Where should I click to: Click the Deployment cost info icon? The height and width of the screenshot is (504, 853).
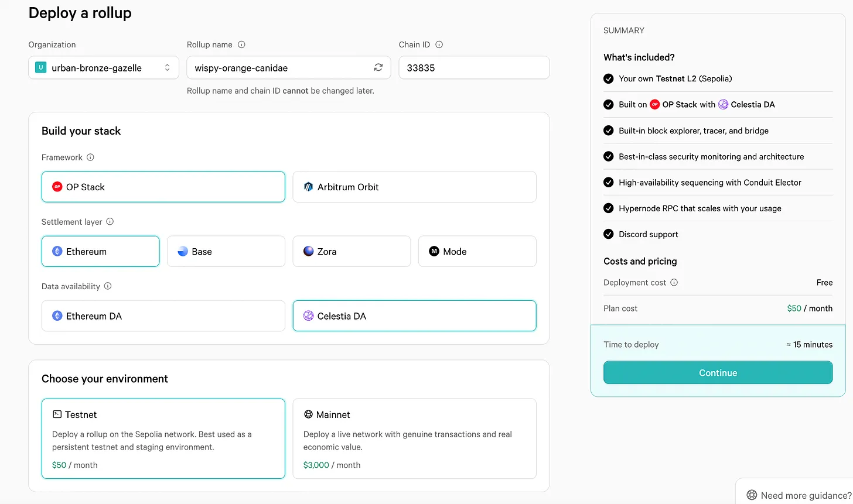[674, 282]
